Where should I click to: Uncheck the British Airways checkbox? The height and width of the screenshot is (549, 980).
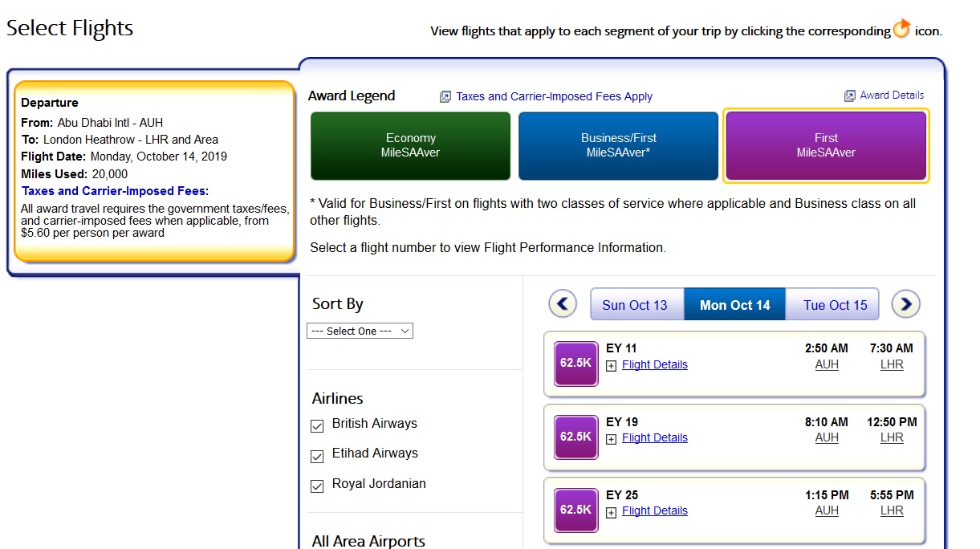coord(317,425)
